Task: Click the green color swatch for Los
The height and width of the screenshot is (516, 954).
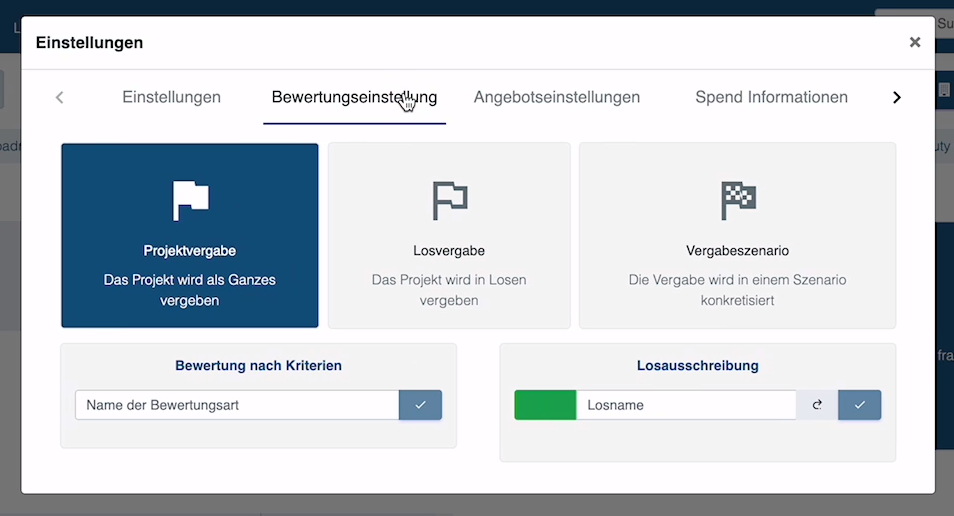Action: [x=545, y=405]
